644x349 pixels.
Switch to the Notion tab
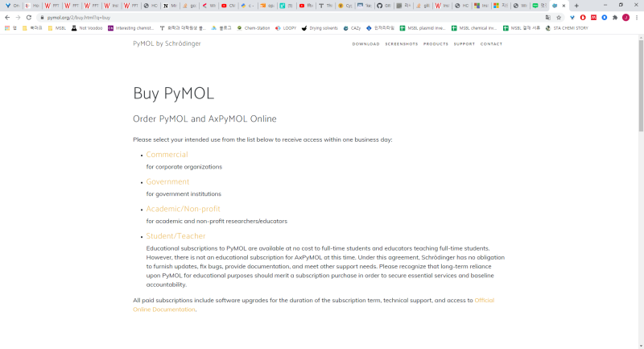coord(169,6)
